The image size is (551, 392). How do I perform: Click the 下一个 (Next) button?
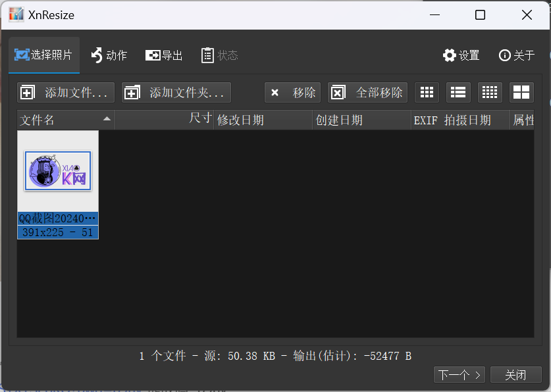click(x=459, y=374)
